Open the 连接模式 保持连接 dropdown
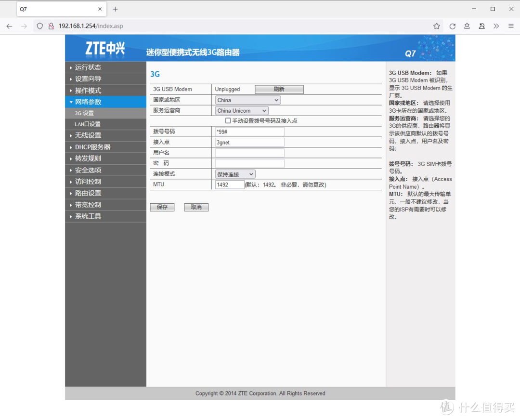520x420 pixels. (x=235, y=174)
